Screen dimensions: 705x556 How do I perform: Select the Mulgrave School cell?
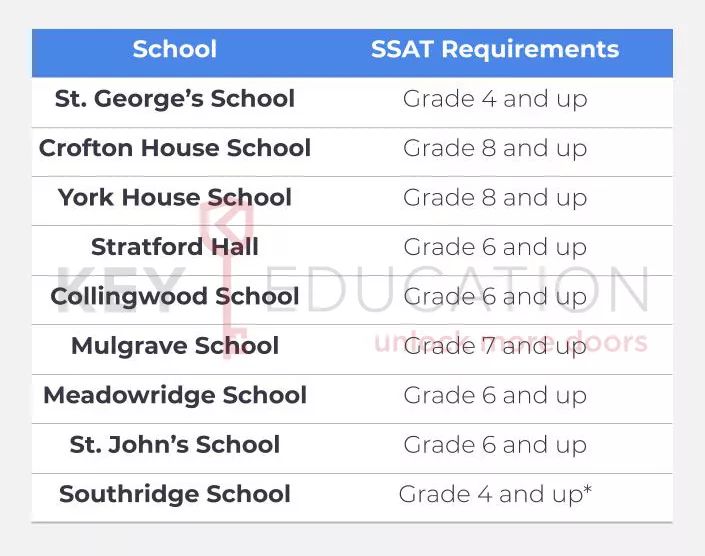click(x=174, y=346)
